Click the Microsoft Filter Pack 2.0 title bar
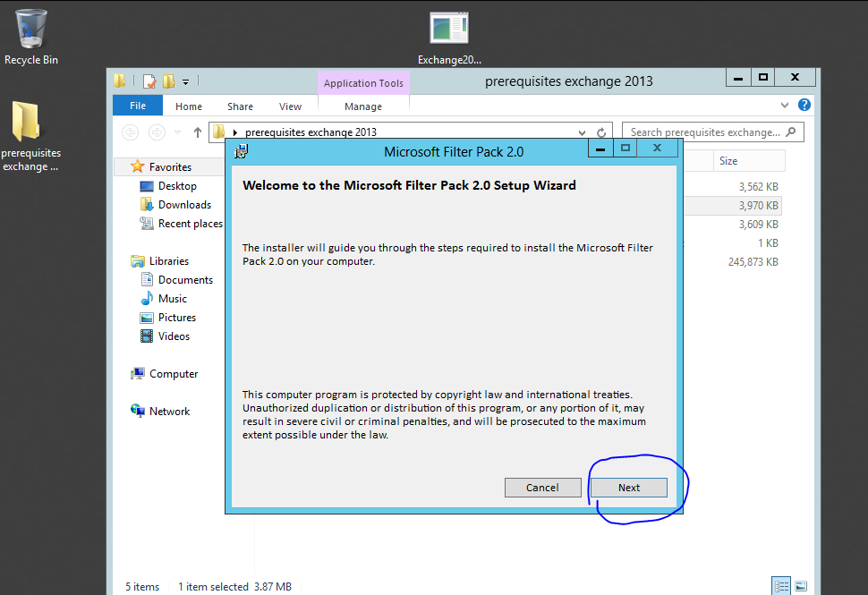Image resolution: width=868 pixels, height=595 pixels. click(454, 152)
